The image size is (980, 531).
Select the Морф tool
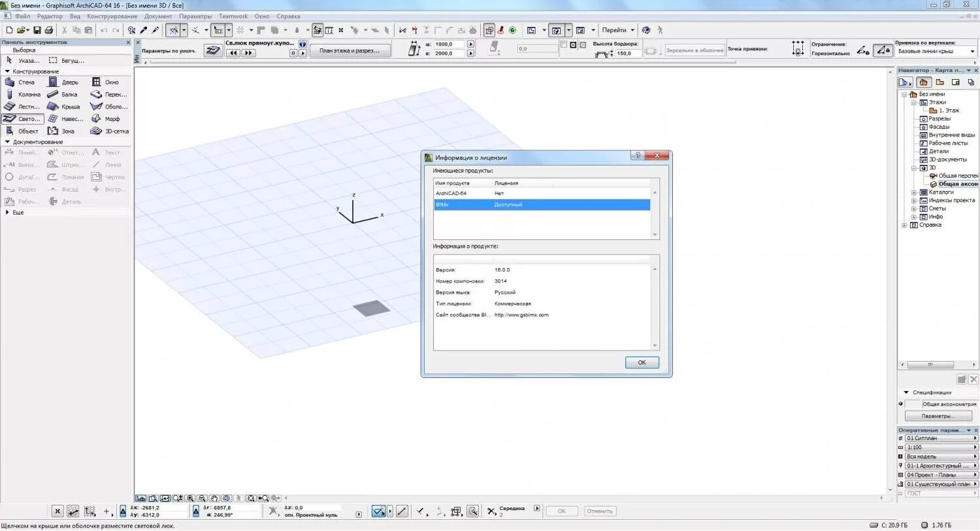pyautogui.click(x=107, y=119)
